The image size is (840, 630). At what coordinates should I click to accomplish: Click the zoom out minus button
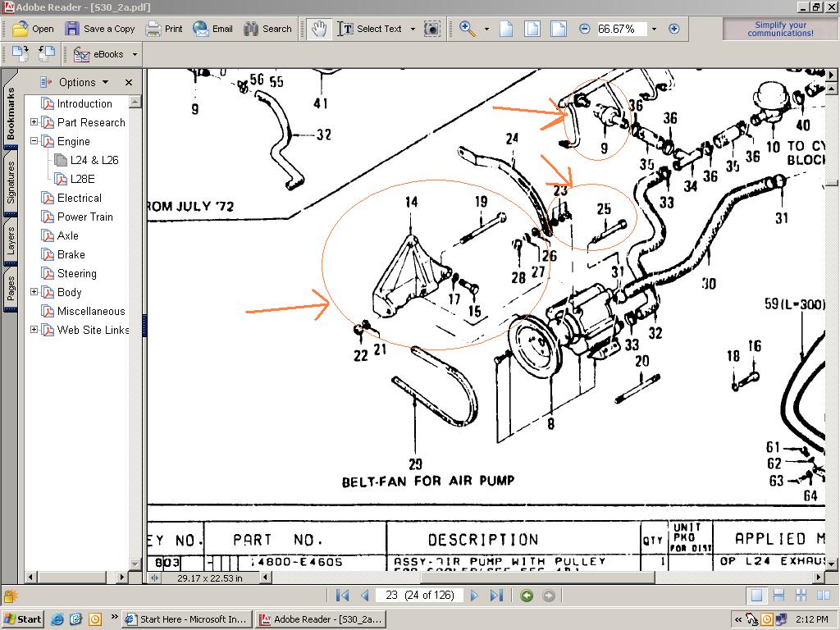pyautogui.click(x=584, y=29)
